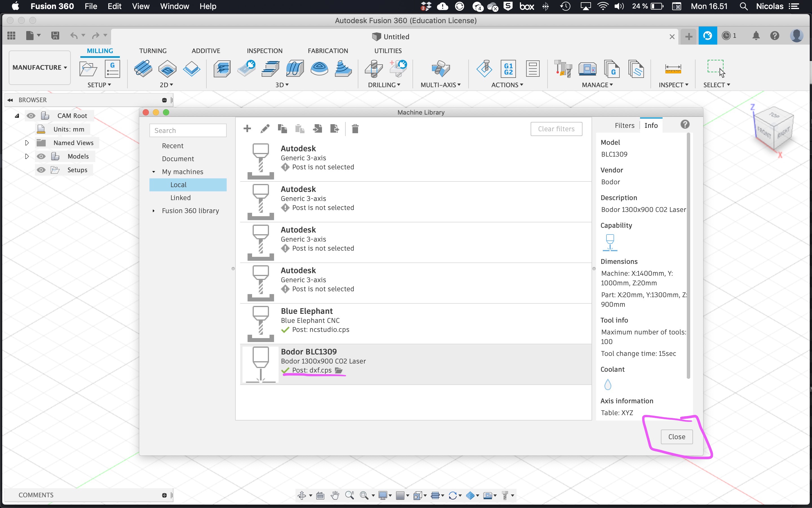
Task: Open the MULTI-AXIS dropdown menu
Action: pos(441,85)
